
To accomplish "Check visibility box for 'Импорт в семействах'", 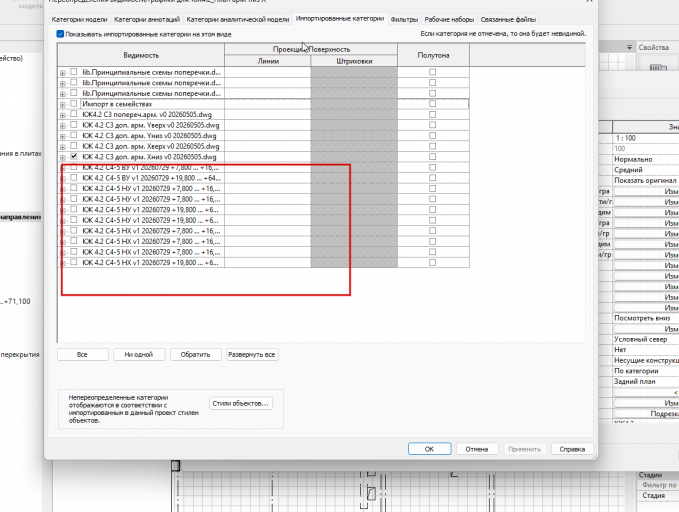I will tap(74, 104).
